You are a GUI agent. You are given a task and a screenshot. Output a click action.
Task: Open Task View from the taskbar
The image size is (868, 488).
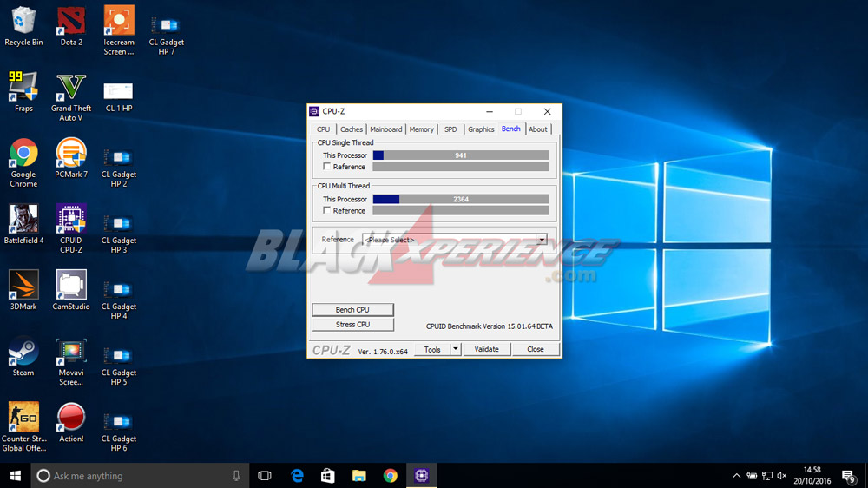(x=265, y=475)
